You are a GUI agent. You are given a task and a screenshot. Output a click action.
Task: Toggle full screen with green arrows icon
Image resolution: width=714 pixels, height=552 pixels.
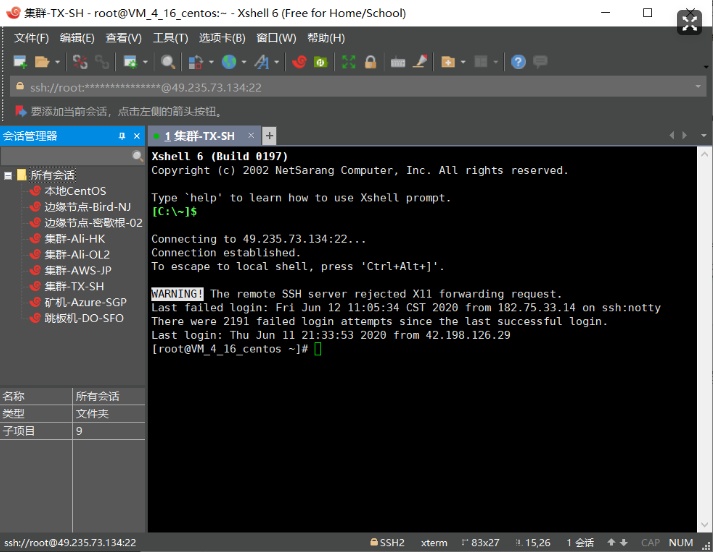[x=348, y=61]
